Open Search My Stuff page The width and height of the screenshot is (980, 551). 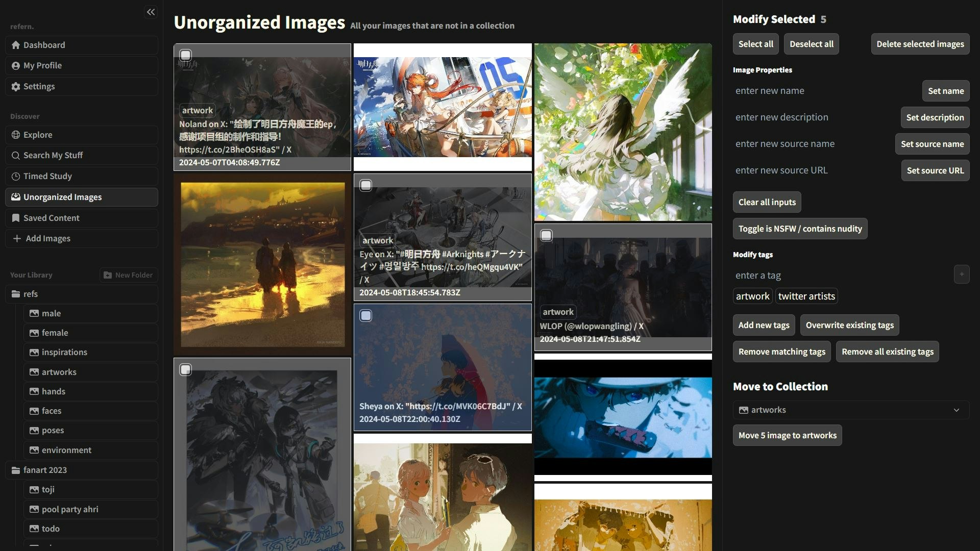pos(53,155)
